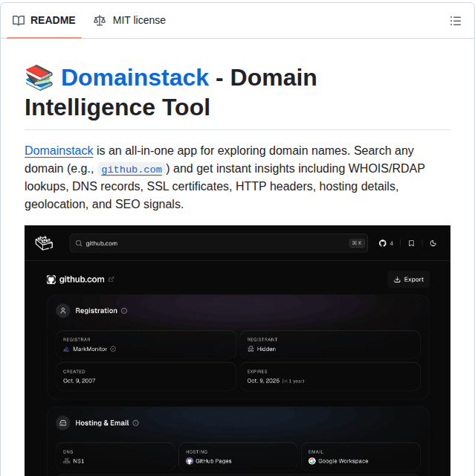Click the Hosting & Email section icon
475x476 pixels.
tap(63, 423)
